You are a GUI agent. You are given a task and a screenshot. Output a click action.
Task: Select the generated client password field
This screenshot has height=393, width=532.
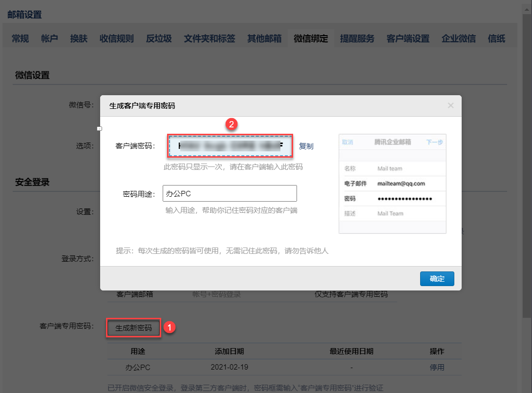coord(230,146)
